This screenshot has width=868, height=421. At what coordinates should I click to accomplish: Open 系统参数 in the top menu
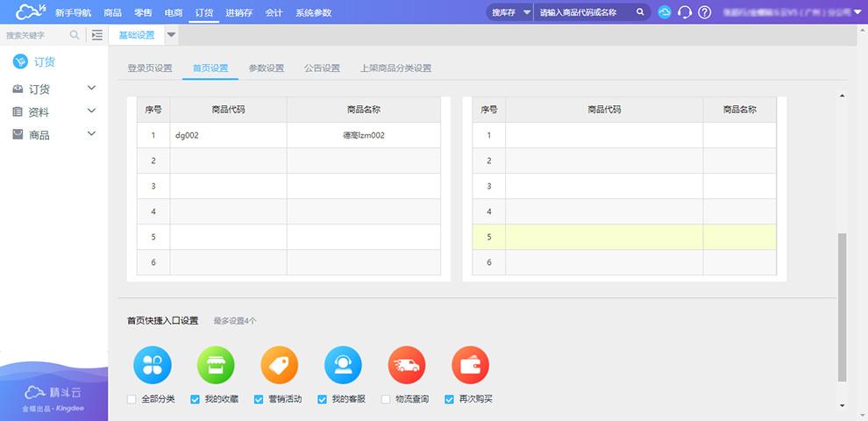[313, 12]
